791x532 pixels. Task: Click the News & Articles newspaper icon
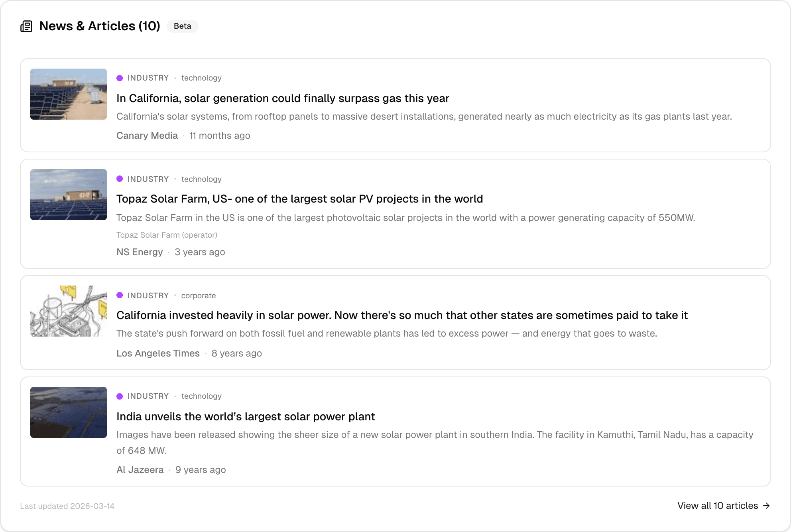(x=27, y=26)
